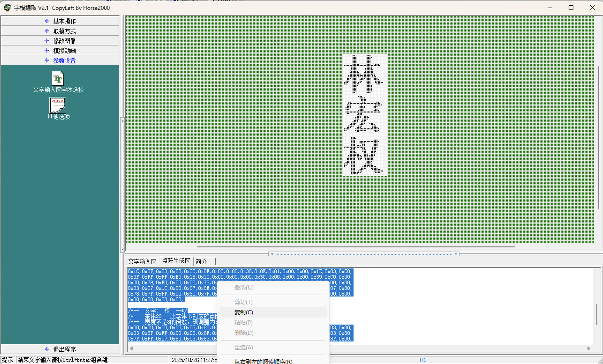
Task: Expand the 模拟动画 panel section
Action: coord(64,50)
